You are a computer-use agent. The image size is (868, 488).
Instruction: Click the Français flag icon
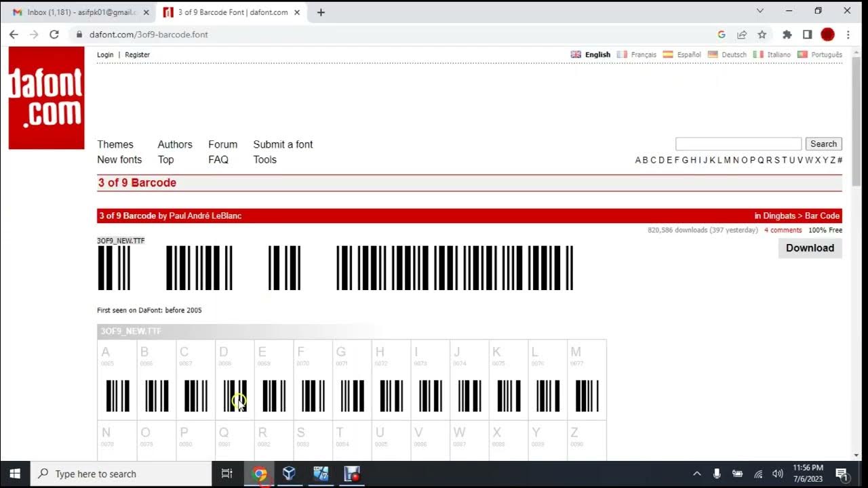coord(622,54)
